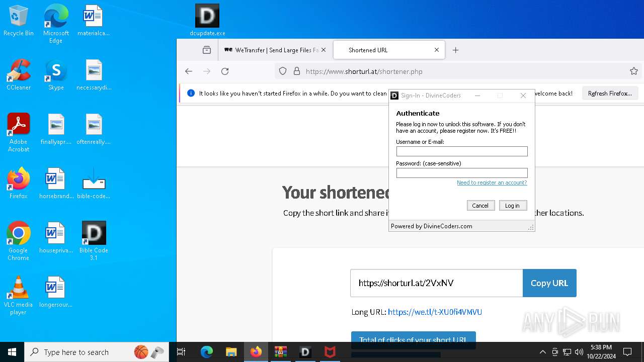Open the Bible Code 3.1 desktop icon
The height and width of the screenshot is (362, 644).
[x=94, y=241]
